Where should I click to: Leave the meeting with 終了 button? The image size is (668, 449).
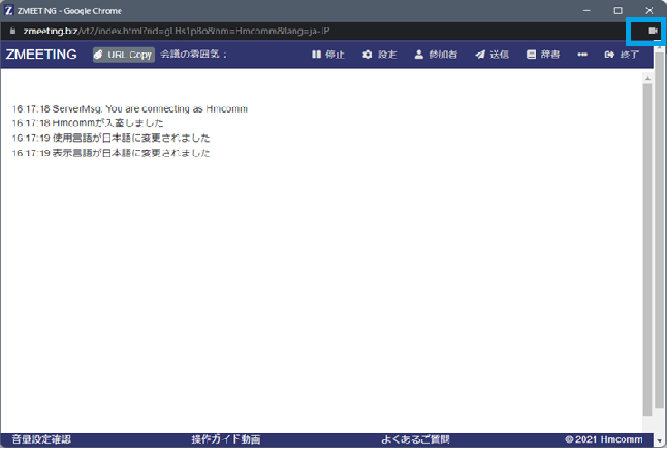[622, 55]
